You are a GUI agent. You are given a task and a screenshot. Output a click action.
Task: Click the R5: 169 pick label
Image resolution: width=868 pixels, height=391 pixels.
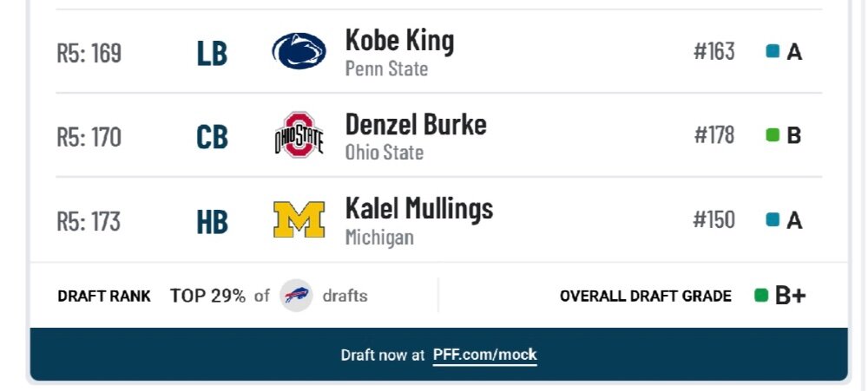pos(89,53)
